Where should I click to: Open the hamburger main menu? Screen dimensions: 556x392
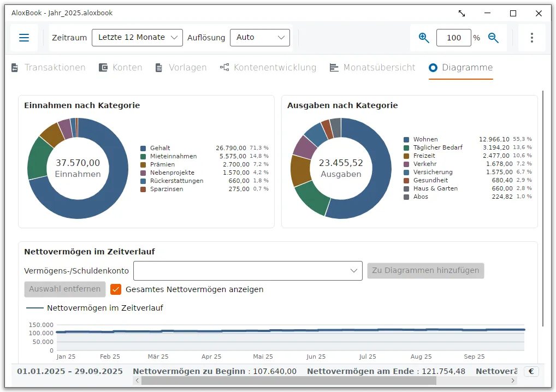click(x=23, y=38)
